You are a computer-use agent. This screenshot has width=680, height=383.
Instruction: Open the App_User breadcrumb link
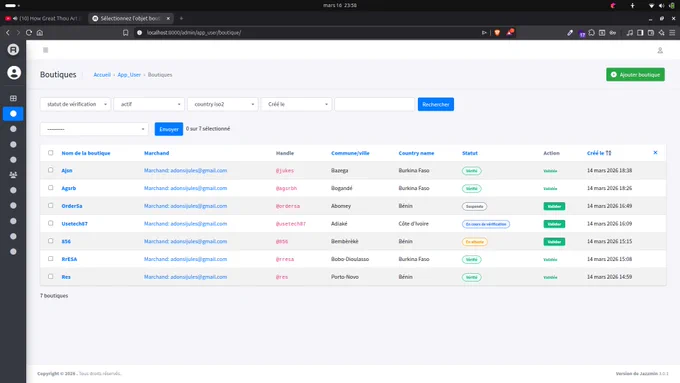(129, 75)
